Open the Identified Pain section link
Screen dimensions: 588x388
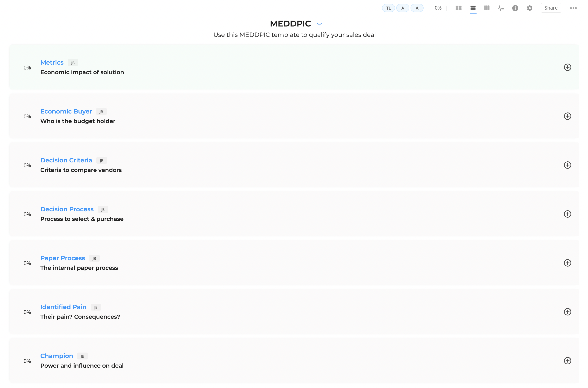coord(63,307)
